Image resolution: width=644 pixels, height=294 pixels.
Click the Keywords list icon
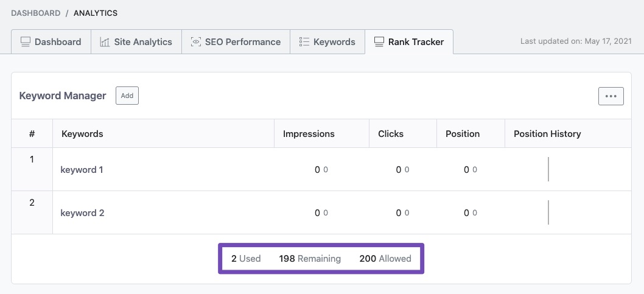click(x=304, y=42)
